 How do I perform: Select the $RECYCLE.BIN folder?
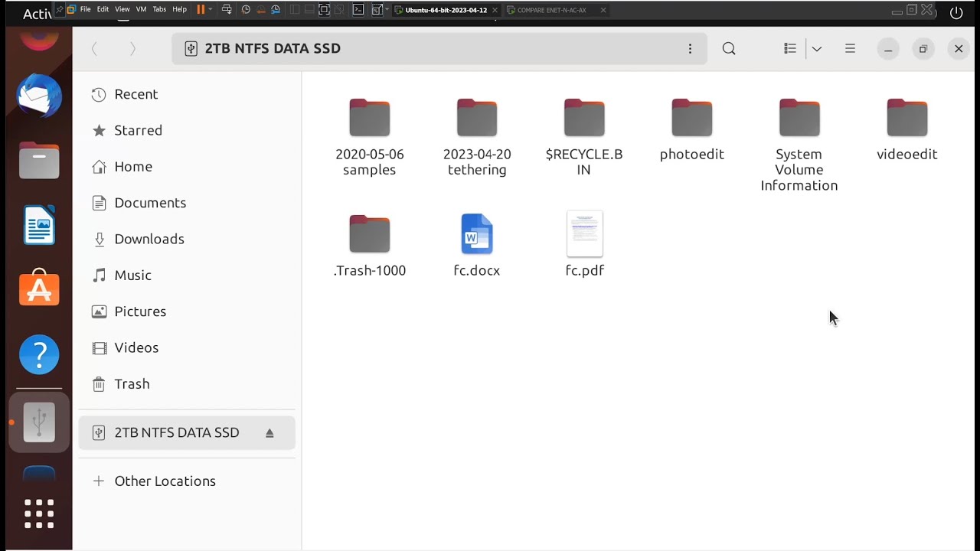pyautogui.click(x=584, y=138)
